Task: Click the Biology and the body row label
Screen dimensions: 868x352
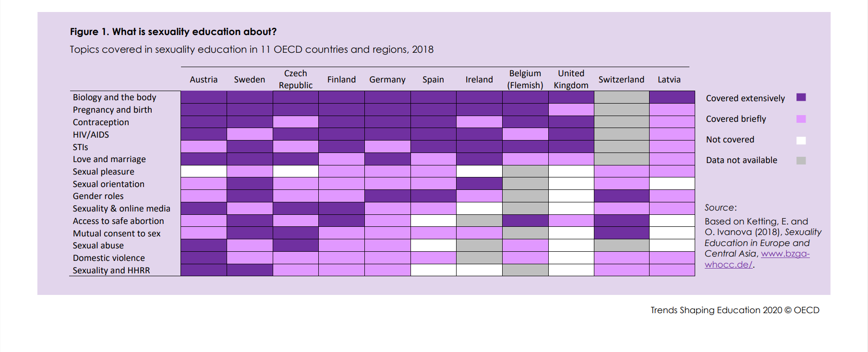Action: [114, 97]
